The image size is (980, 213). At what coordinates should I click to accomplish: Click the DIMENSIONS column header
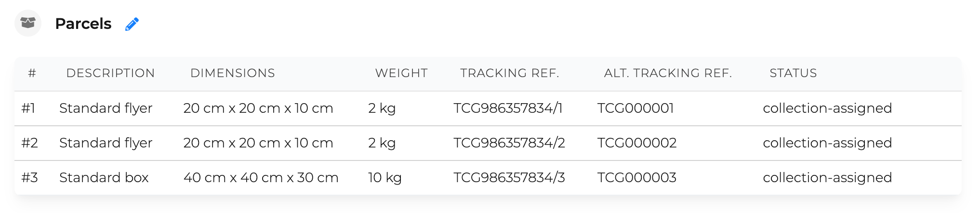(233, 73)
